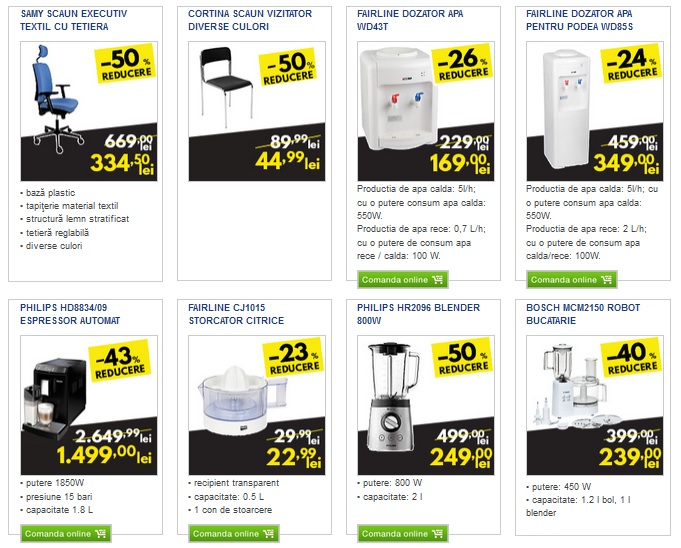Screen dimensions: 681x548
Task: Click cart icon on Philips HR2096 order button
Action: coord(438,534)
